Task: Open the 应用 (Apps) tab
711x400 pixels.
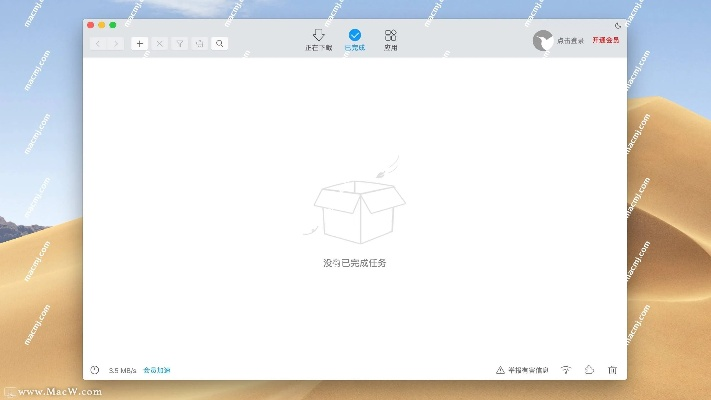Action: [390, 40]
